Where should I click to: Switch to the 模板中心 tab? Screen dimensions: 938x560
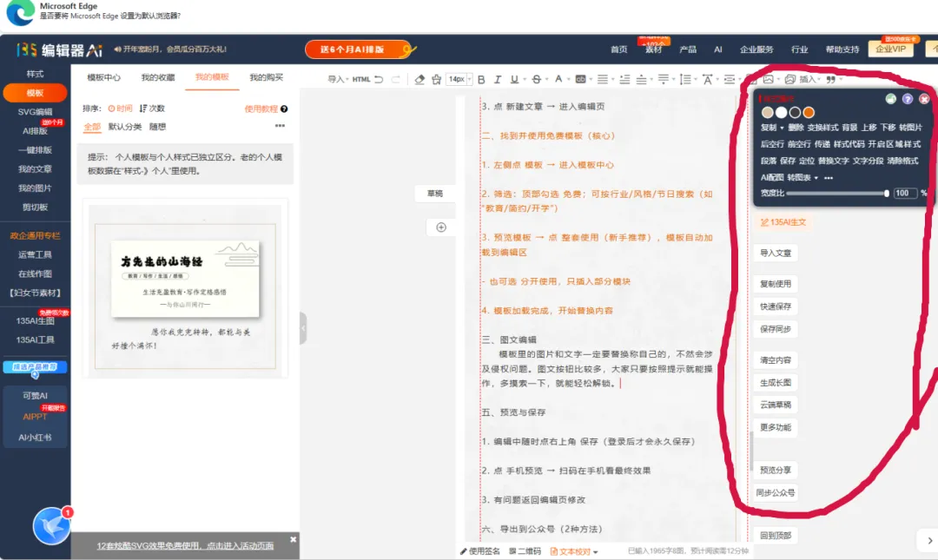[103, 77]
